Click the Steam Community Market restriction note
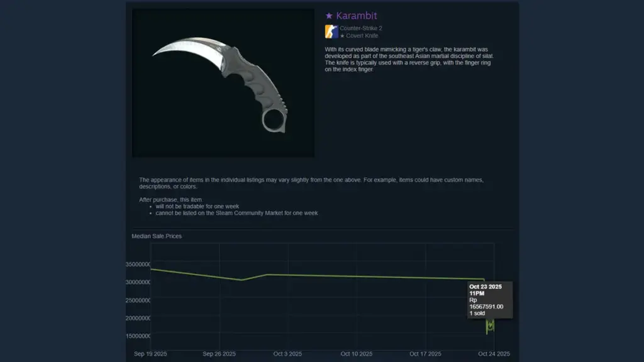Image resolution: width=644 pixels, height=362 pixels. point(236,213)
